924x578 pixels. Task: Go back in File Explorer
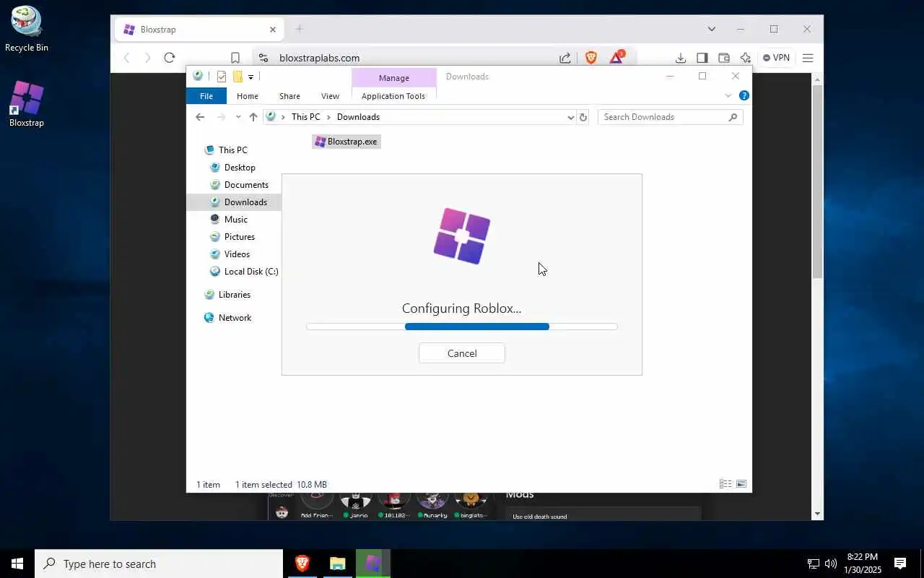[x=200, y=117]
